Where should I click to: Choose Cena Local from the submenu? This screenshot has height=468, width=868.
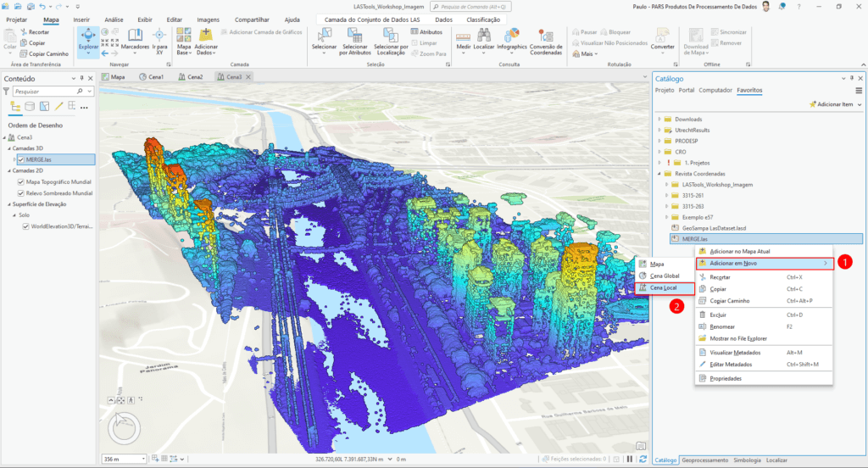pos(664,288)
